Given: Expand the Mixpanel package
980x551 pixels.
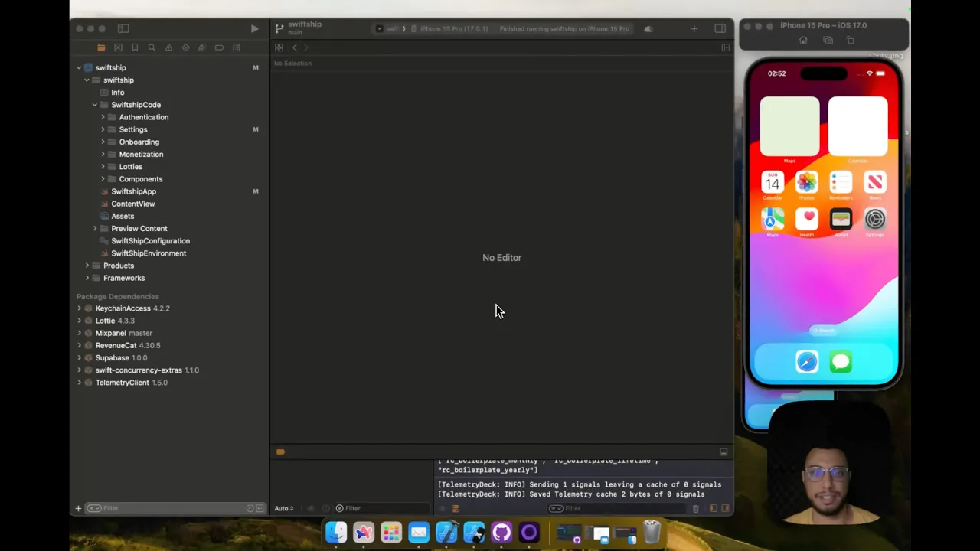Looking at the screenshot, I should click(x=79, y=333).
